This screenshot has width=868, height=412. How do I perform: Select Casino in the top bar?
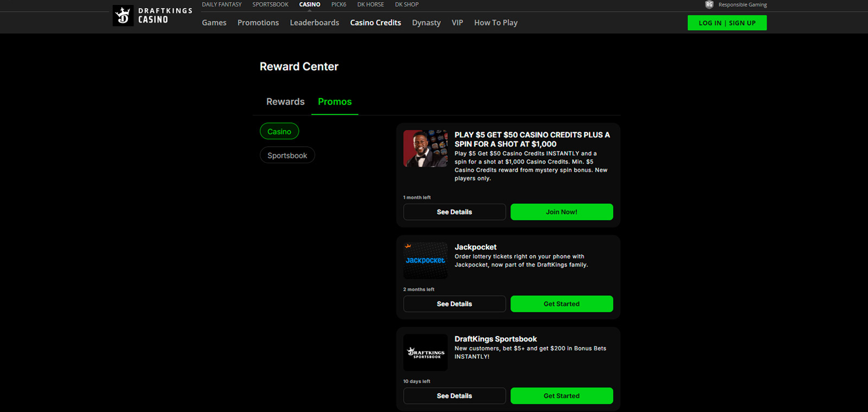pyautogui.click(x=310, y=4)
